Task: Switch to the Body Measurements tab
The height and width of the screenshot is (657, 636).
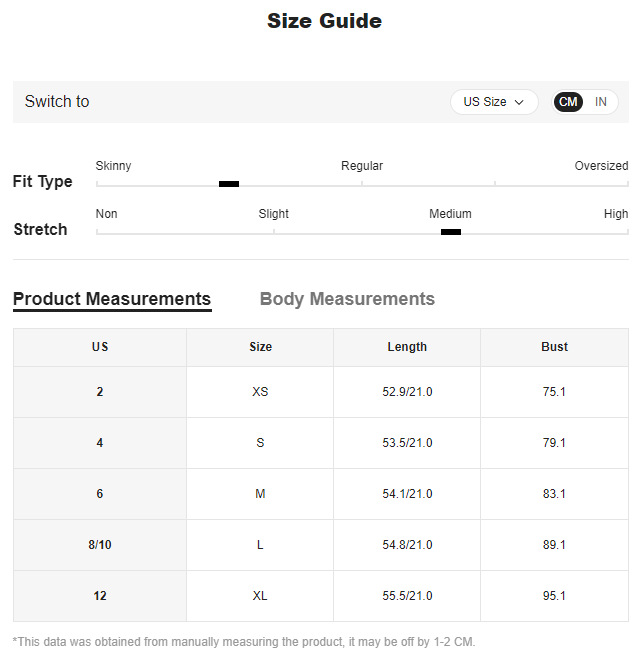Action: (x=347, y=299)
